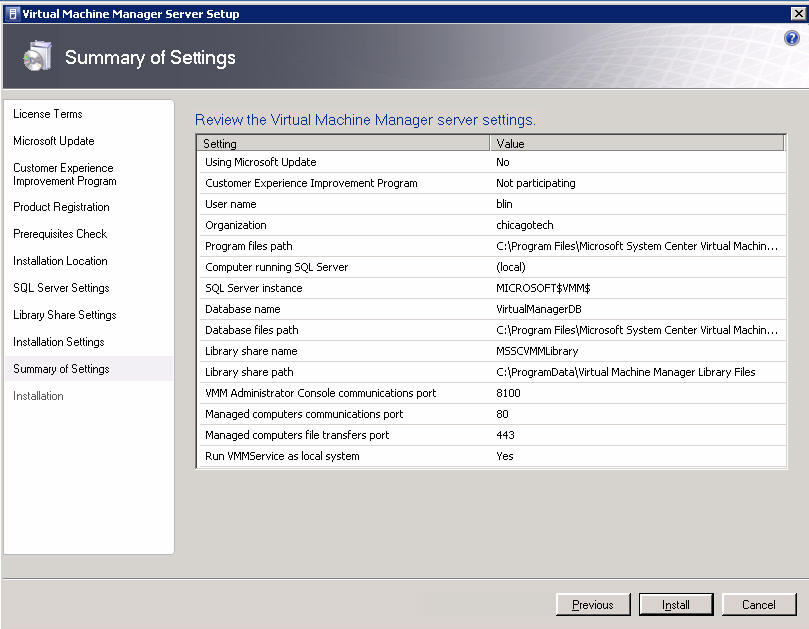Click the port value '443'
The width and height of the screenshot is (809, 629).
505,435
